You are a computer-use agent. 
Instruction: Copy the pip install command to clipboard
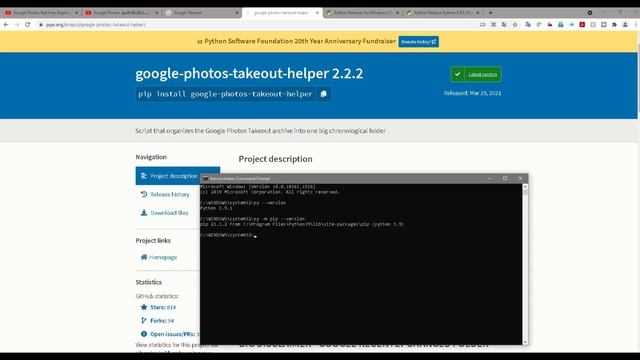point(324,94)
